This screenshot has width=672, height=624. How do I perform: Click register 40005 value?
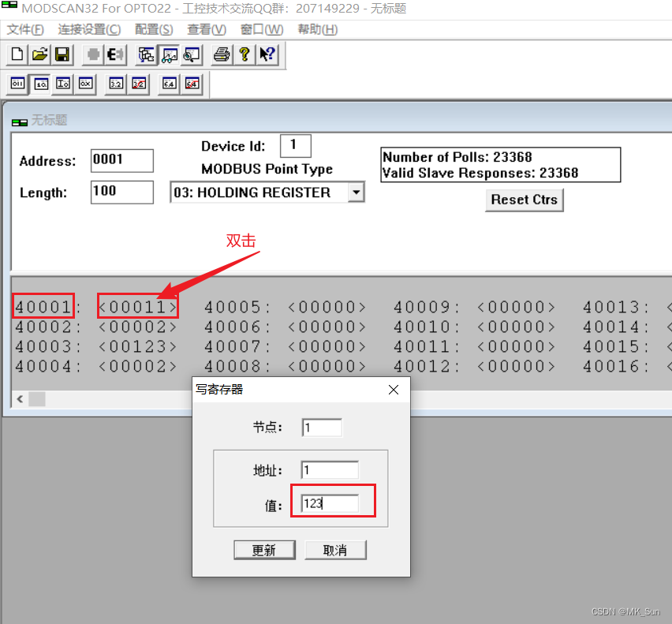point(327,307)
